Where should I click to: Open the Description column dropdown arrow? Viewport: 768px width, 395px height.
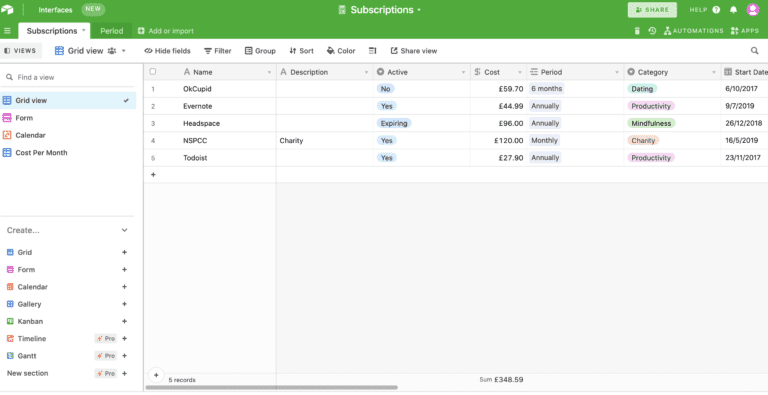[x=366, y=73]
